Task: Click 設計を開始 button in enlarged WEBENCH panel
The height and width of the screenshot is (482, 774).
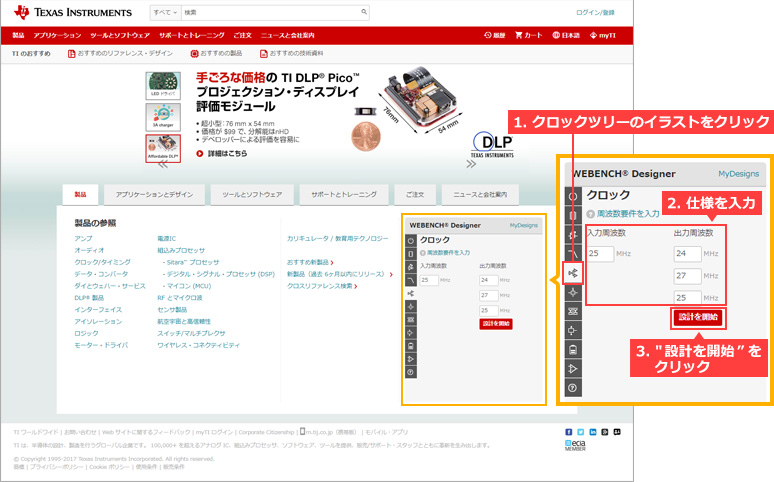Action: tap(698, 317)
